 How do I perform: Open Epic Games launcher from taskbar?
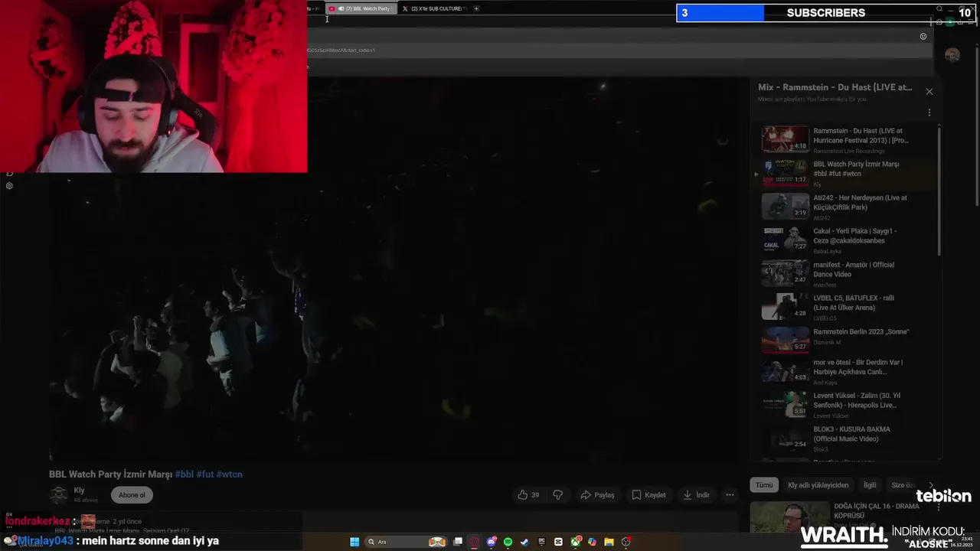click(541, 542)
